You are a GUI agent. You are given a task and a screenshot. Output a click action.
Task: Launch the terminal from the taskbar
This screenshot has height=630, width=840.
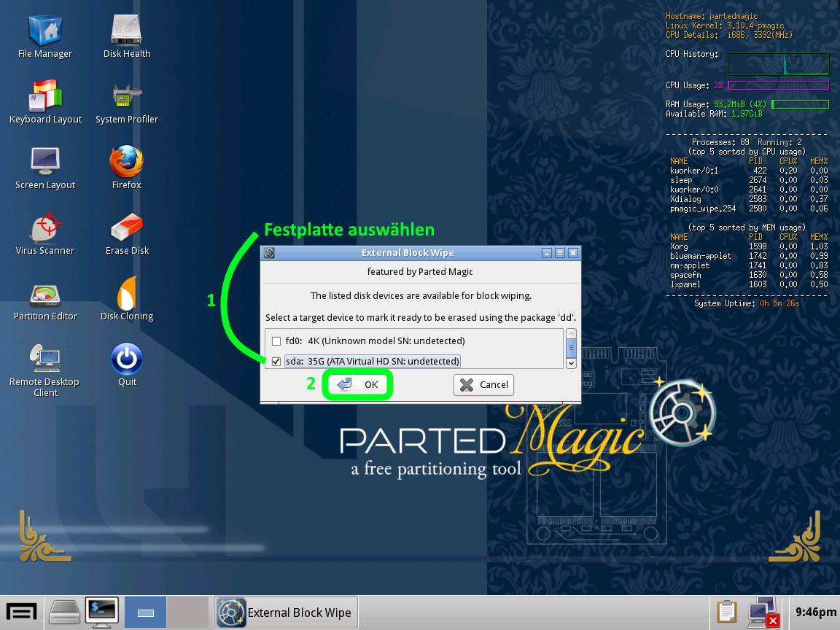[x=102, y=612]
